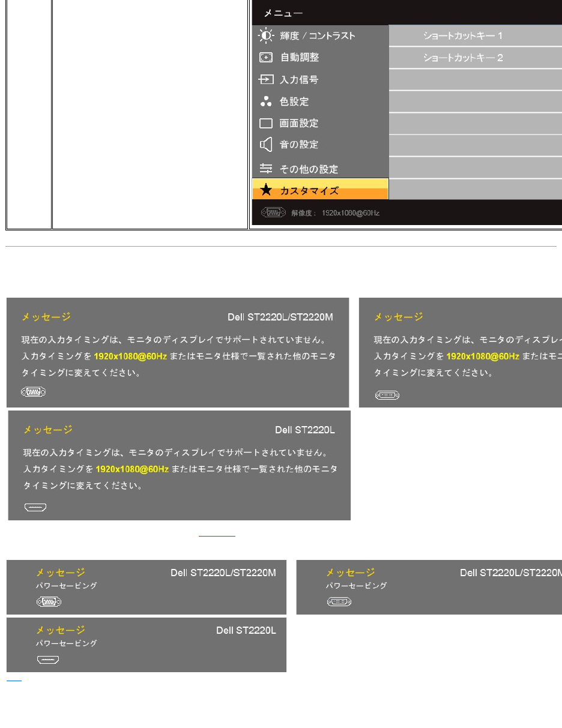Click the 入力信号 input source arrow icon
The image size is (562, 728).
[266, 79]
